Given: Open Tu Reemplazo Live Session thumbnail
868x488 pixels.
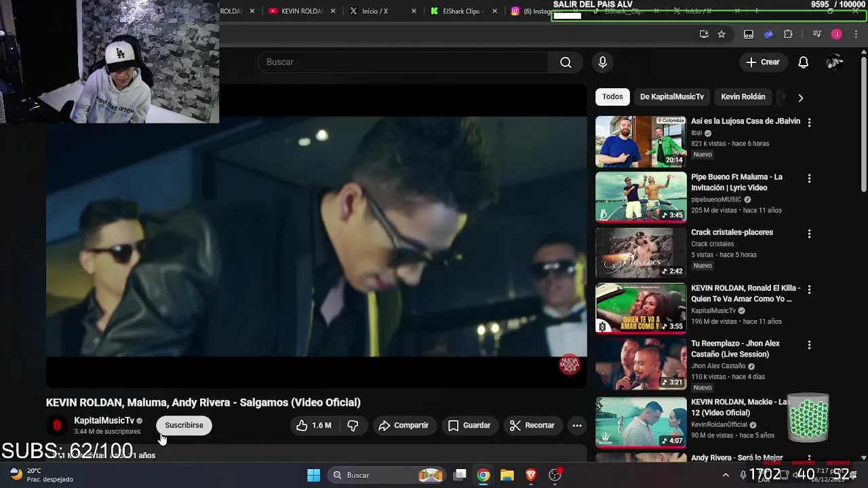Looking at the screenshot, I should point(641,364).
